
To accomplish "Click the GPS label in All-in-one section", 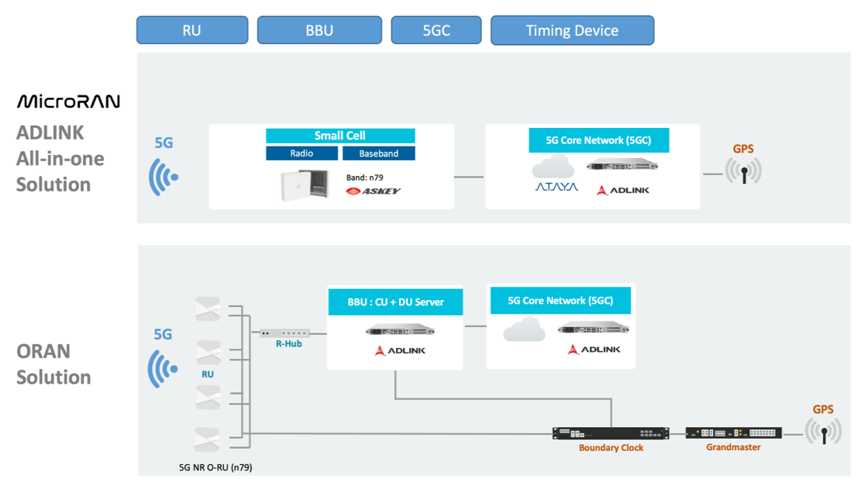I will pyautogui.click(x=743, y=149).
